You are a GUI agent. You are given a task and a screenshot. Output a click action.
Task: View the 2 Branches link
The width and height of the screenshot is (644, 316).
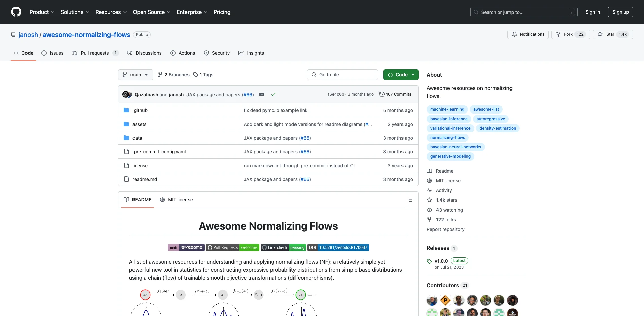[x=173, y=75]
